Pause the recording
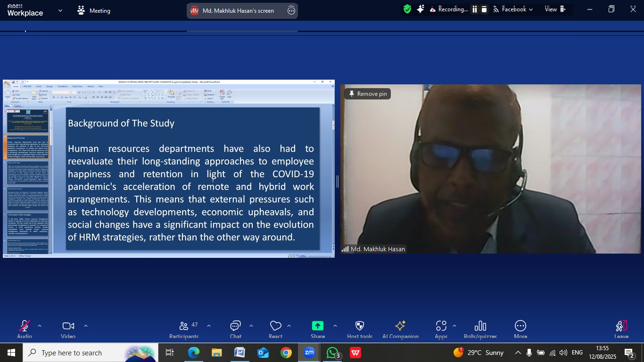The image size is (644, 362). [x=475, y=9]
